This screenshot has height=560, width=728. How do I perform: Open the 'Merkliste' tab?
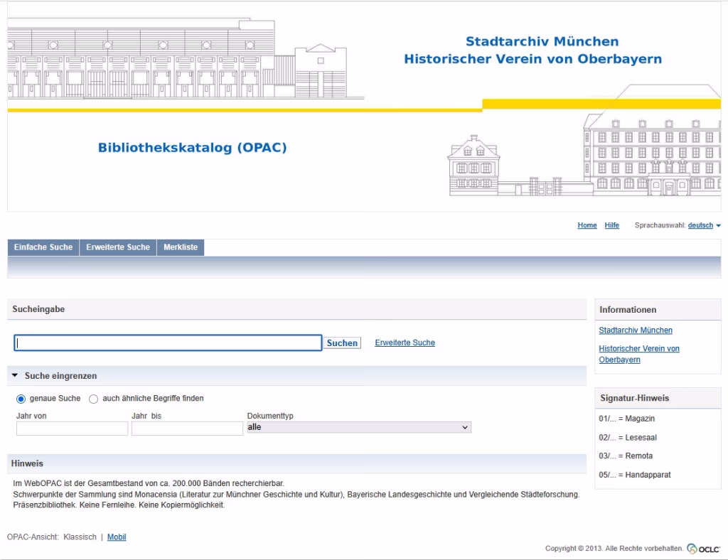point(181,247)
